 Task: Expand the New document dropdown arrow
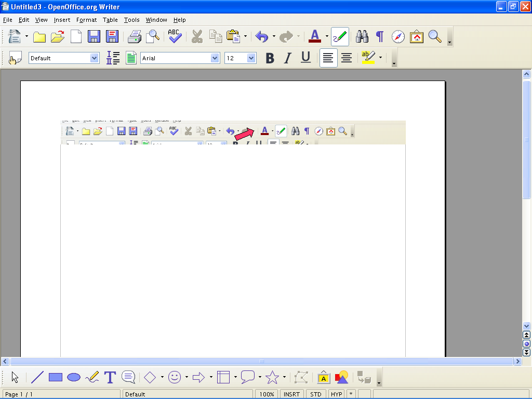pos(26,36)
